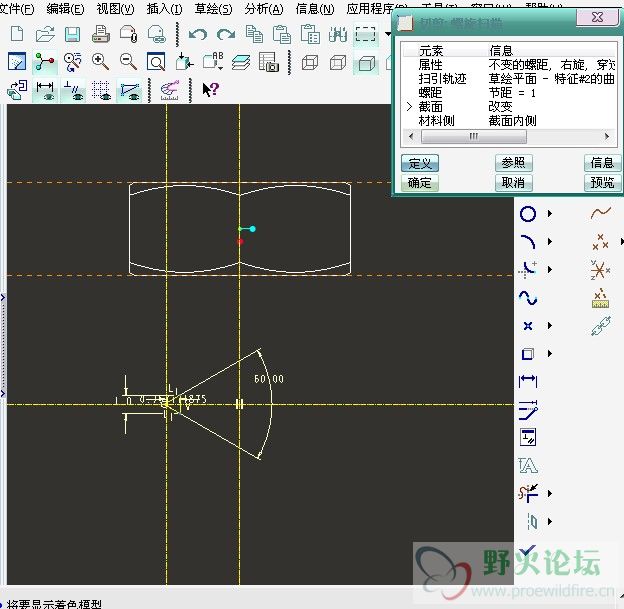Open the 草绘(S) menu
Screen dimensions: 624x609
[213, 8]
